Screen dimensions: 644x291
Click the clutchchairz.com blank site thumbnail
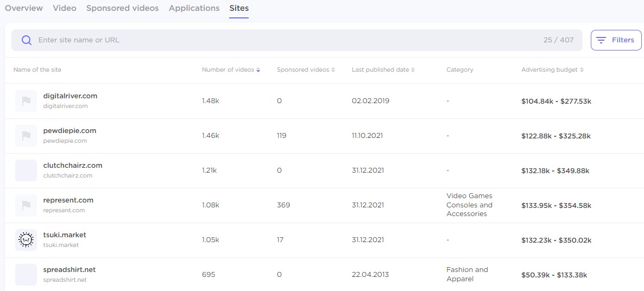(x=26, y=170)
